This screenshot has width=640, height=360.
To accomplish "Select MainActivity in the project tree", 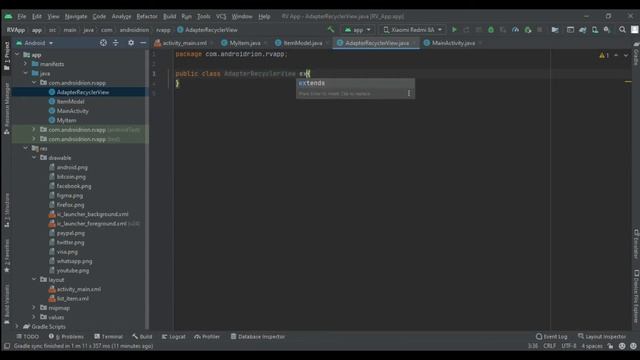I will (x=73, y=111).
